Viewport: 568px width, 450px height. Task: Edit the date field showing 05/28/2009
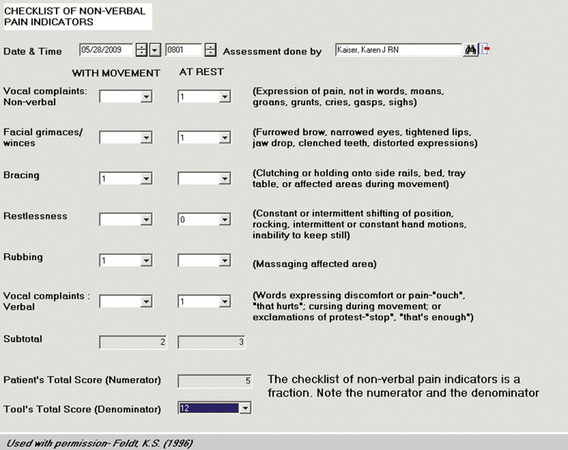106,50
